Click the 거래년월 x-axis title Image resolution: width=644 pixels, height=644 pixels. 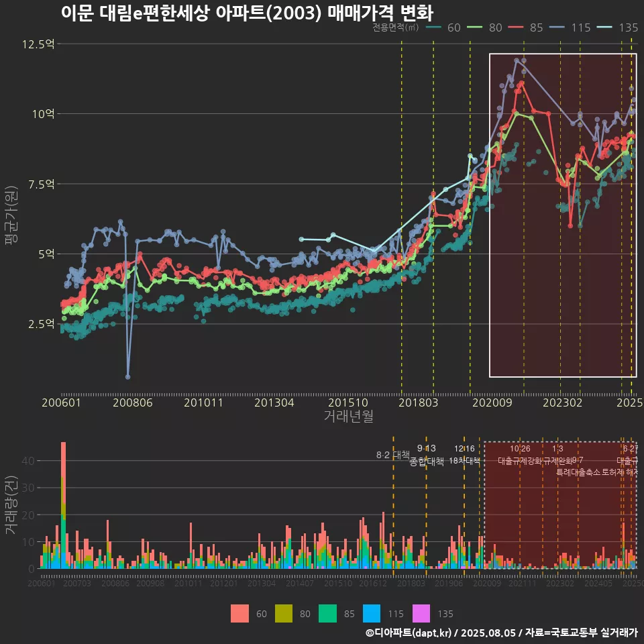pos(349,416)
